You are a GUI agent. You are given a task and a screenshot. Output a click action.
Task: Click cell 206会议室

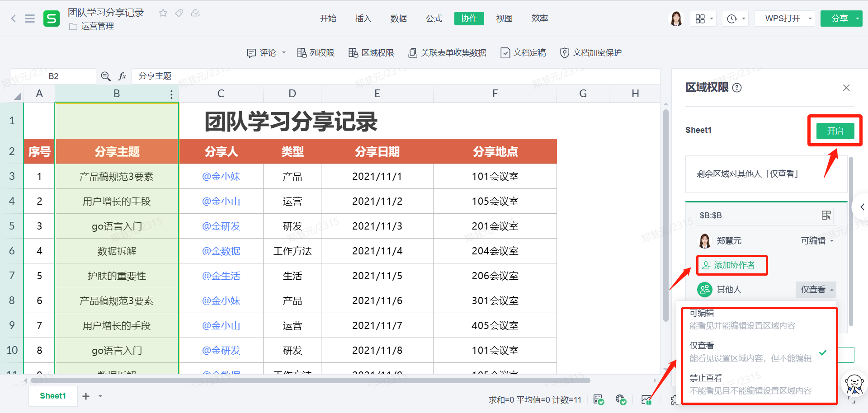click(x=495, y=276)
